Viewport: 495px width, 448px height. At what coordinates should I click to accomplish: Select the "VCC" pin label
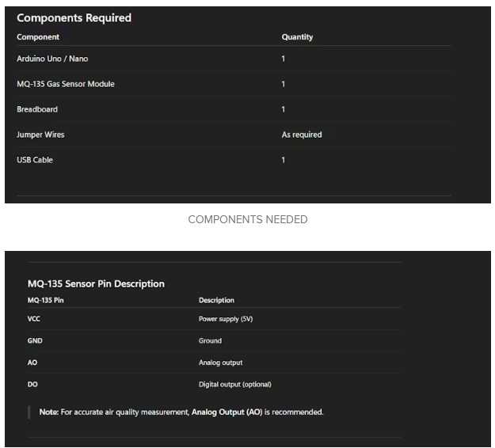[x=34, y=319]
